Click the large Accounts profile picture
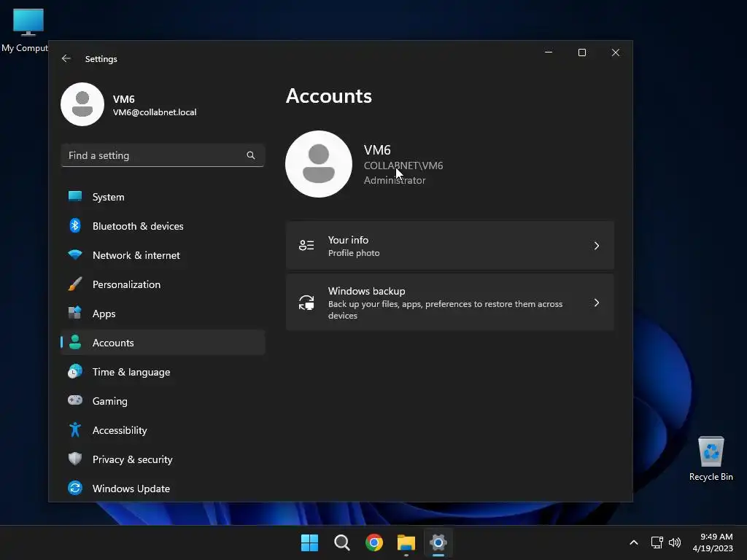 click(319, 164)
